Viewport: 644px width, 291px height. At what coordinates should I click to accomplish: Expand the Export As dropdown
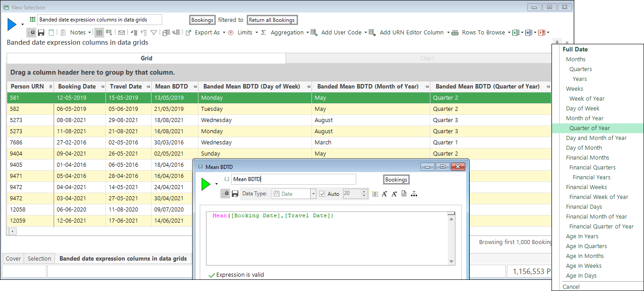click(x=223, y=33)
